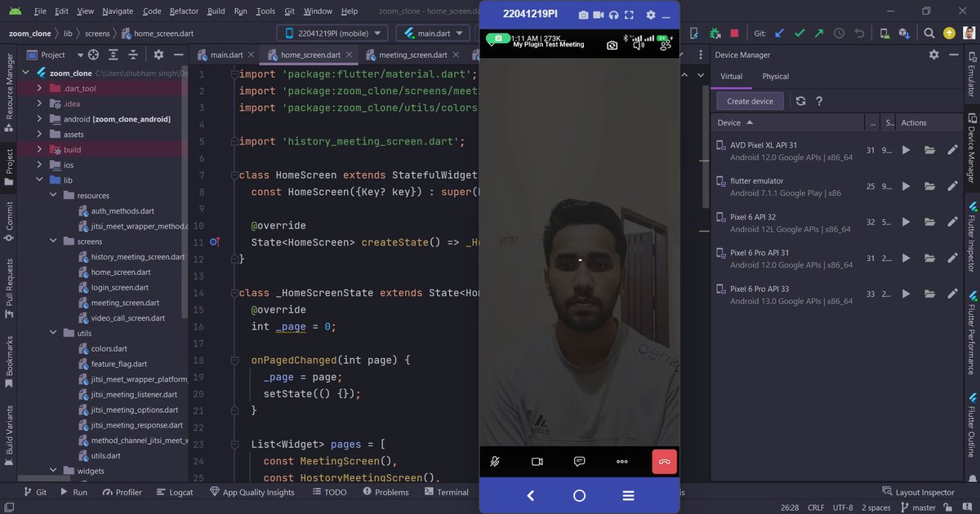This screenshot has width=980, height=514.
Task: Commit changes with the green checkmark
Action: (800, 33)
